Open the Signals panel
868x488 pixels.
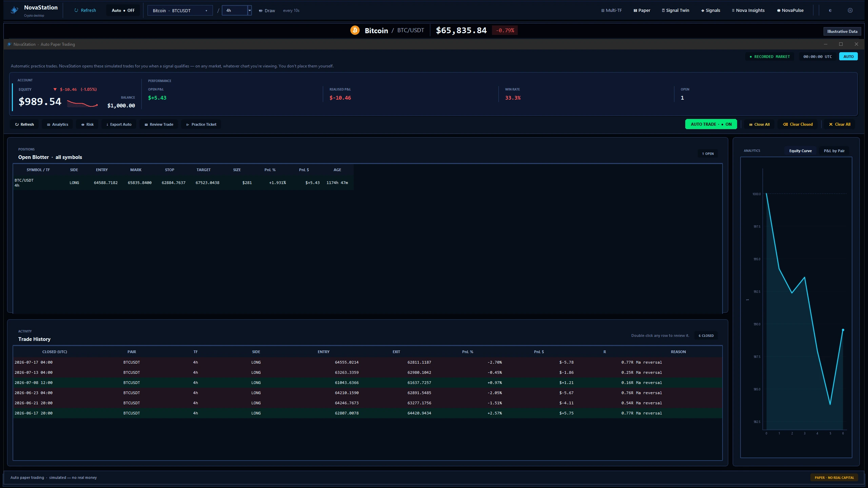click(x=710, y=10)
